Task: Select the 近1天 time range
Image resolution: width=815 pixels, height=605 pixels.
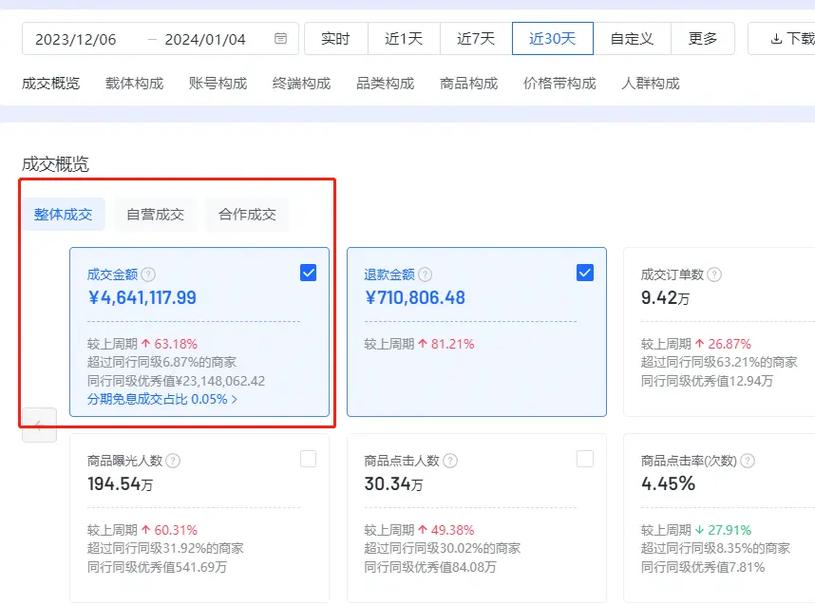Action: tap(404, 38)
